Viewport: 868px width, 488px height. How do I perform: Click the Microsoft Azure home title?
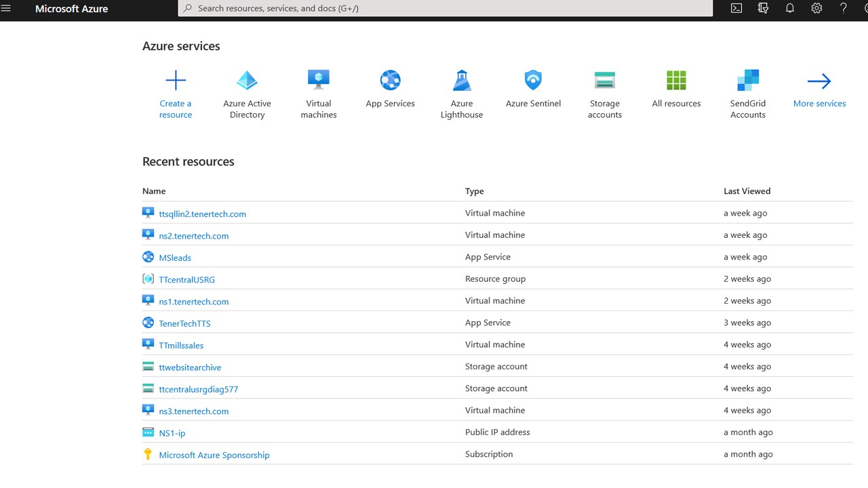point(71,9)
